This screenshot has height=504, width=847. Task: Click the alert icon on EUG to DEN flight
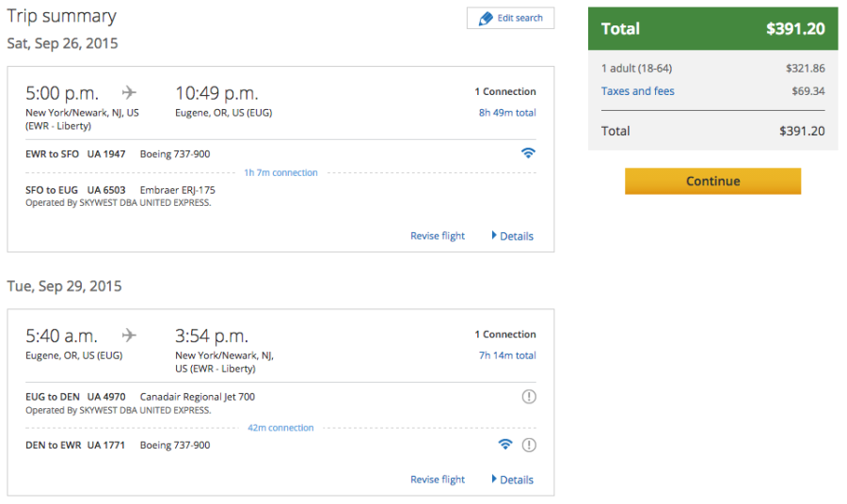(x=529, y=397)
